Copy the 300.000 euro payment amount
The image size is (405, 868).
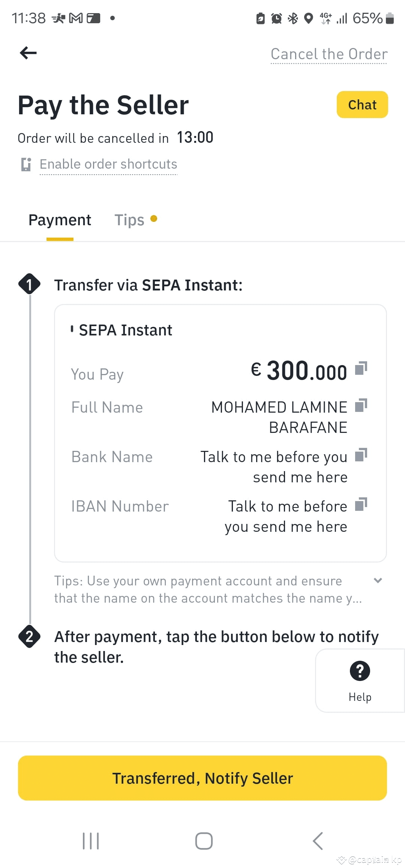(x=361, y=368)
